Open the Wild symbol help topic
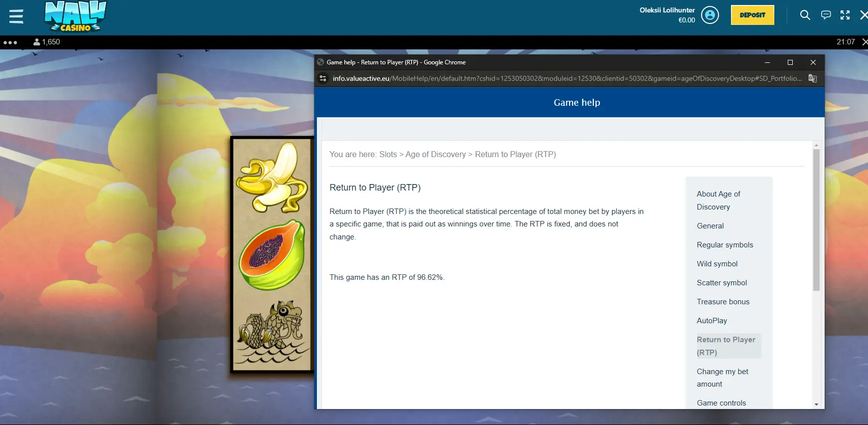 click(717, 264)
